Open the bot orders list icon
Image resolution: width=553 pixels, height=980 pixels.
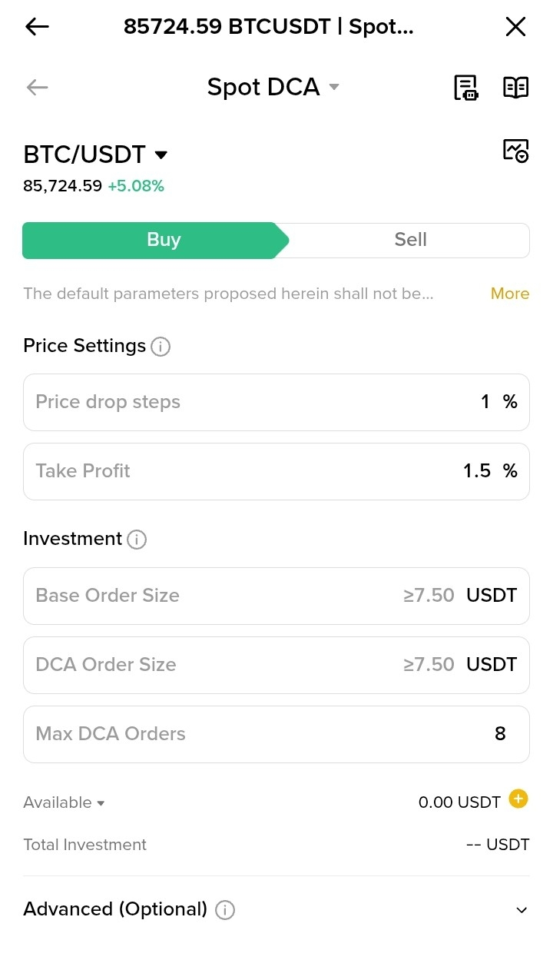(465, 88)
